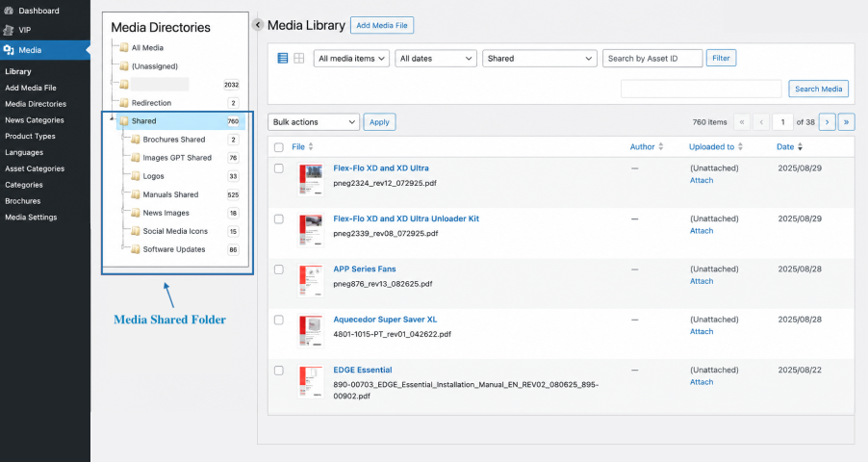
Task: Click the Apply button
Action: (379, 122)
